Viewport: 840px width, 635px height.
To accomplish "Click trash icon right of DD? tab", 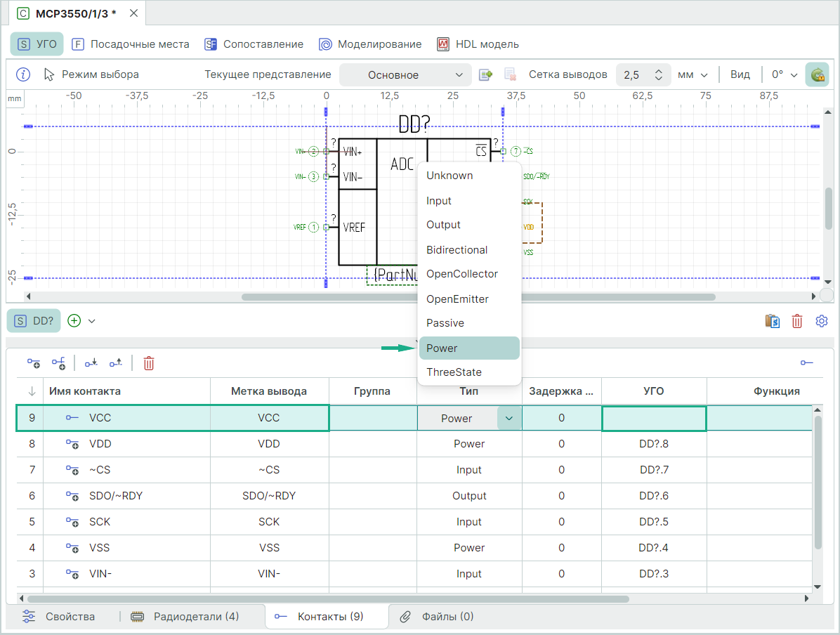I will (x=797, y=321).
